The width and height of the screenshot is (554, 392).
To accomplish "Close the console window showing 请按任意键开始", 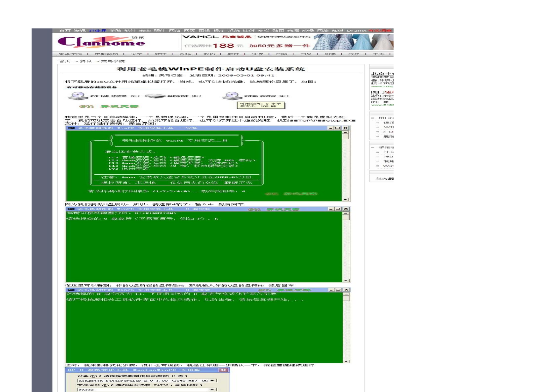I will pyautogui.click(x=346, y=290).
